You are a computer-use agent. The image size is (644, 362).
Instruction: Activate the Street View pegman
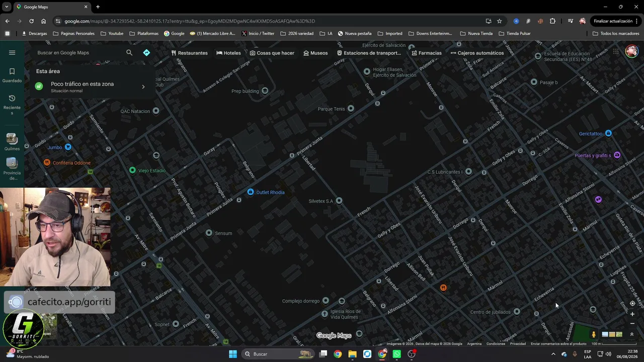pos(594,334)
